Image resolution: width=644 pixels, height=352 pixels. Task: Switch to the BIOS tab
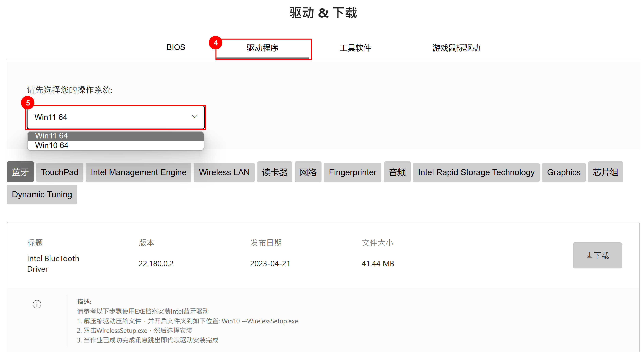(x=176, y=47)
